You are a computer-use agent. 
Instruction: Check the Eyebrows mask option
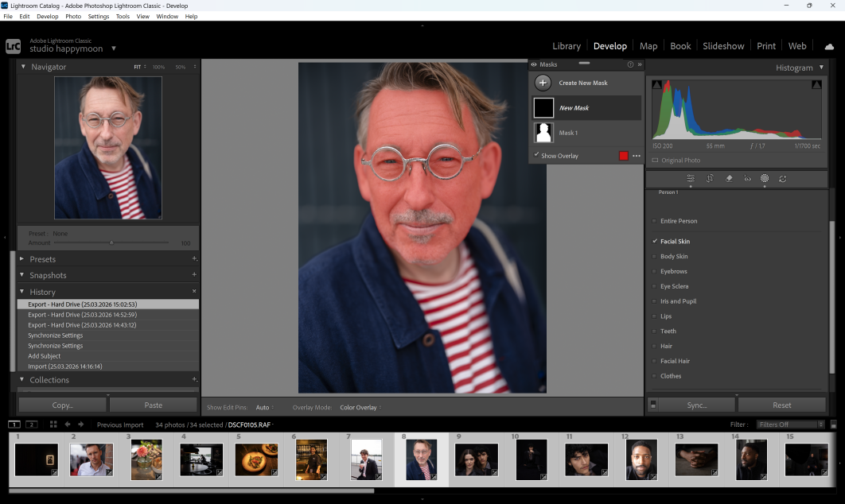pyautogui.click(x=655, y=271)
